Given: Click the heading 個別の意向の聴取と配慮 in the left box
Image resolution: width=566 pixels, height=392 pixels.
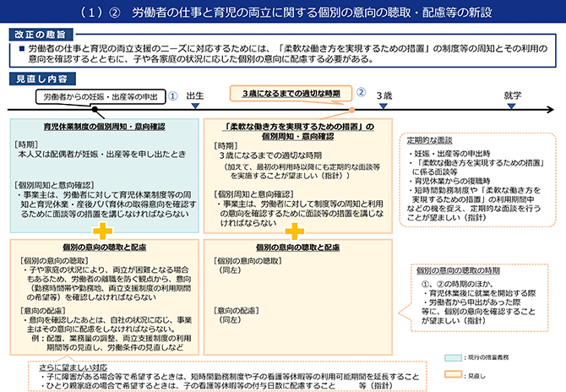Looking at the screenshot, I should click(104, 248).
